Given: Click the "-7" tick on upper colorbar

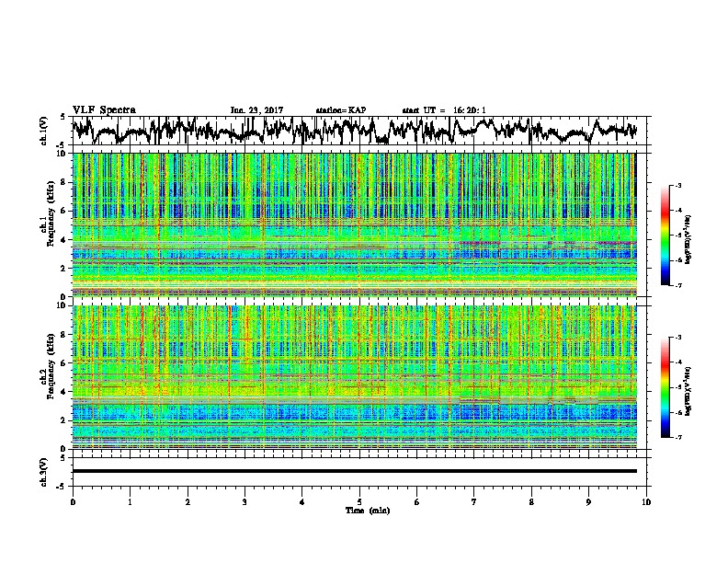Looking at the screenshot, I should 677,285.
